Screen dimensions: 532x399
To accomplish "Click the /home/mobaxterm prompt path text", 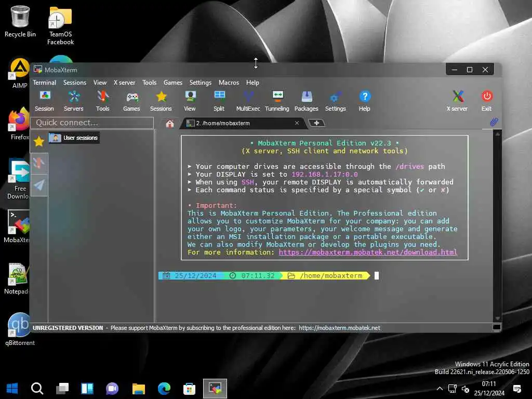I will pyautogui.click(x=331, y=275).
